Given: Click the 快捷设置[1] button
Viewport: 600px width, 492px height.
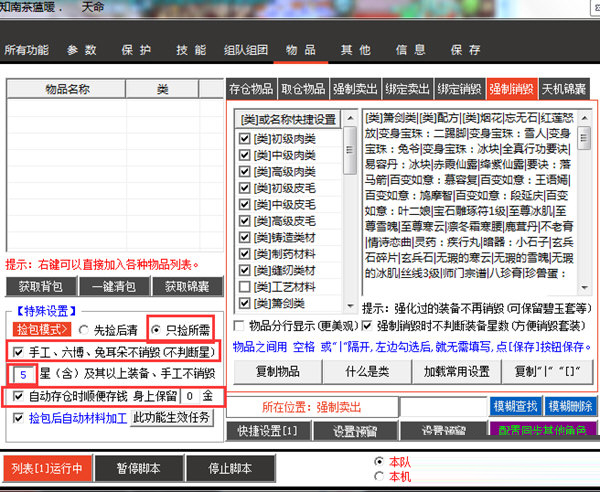Looking at the screenshot, I should (267, 431).
